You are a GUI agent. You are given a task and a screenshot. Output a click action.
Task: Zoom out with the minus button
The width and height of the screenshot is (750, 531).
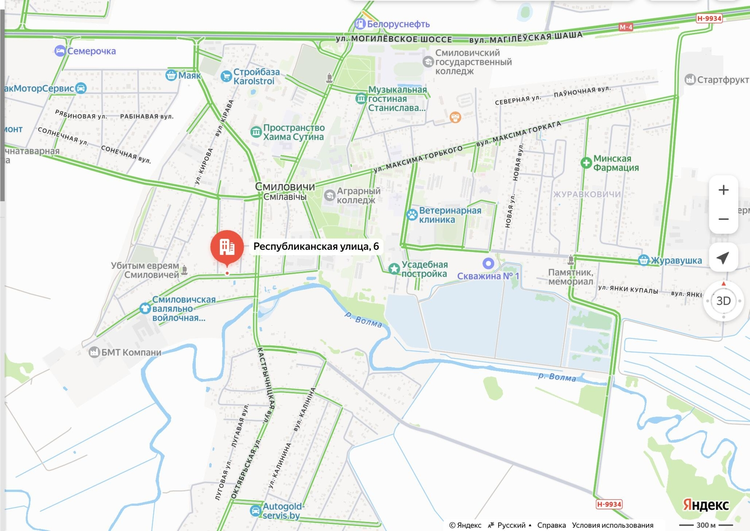pyautogui.click(x=723, y=219)
